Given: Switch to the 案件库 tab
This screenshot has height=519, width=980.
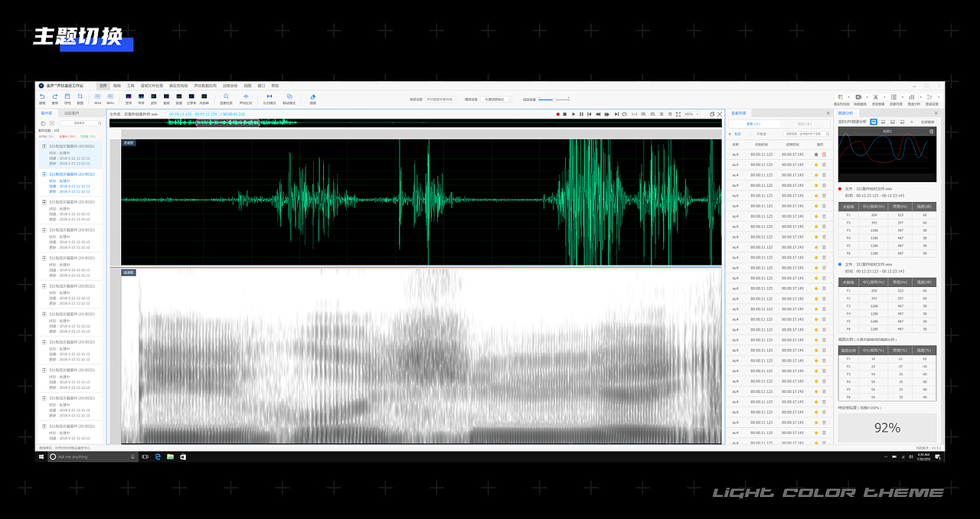Looking at the screenshot, I should tap(47, 113).
